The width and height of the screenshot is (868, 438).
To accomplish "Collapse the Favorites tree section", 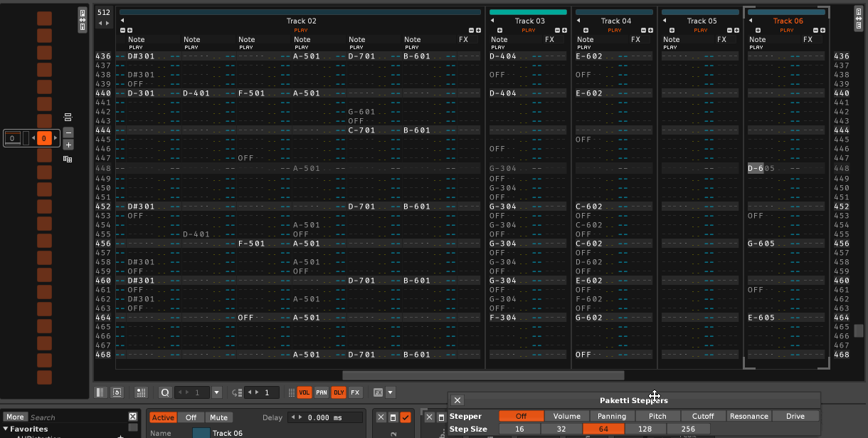I will click(x=6, y=429).
